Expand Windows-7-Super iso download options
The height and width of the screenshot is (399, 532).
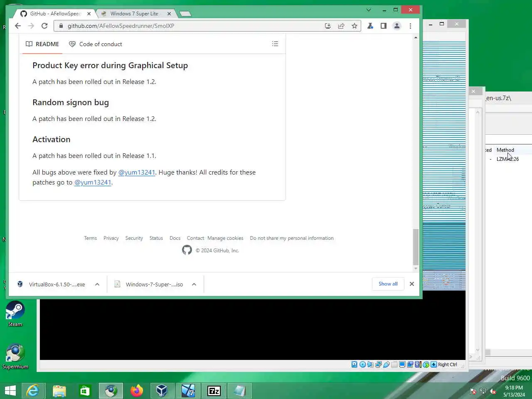coord(194,284)
